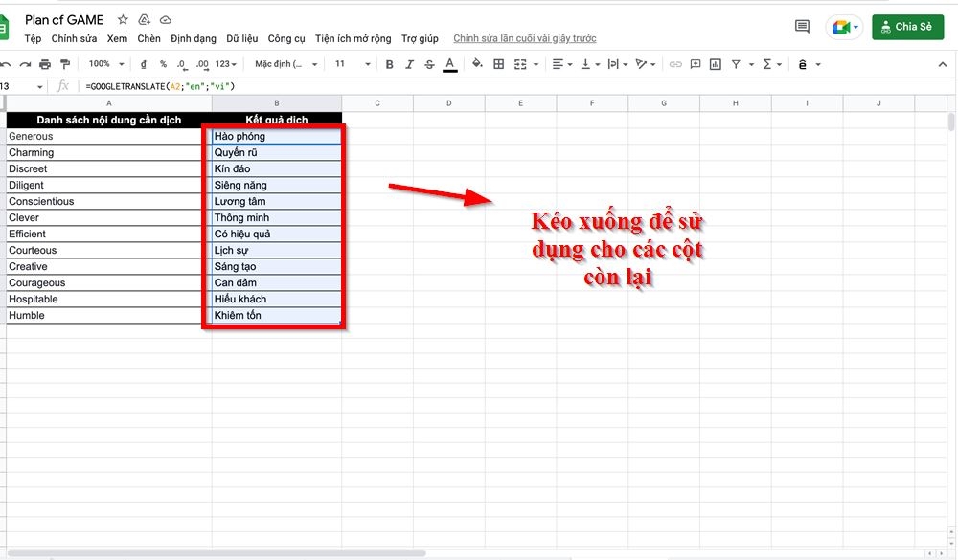Viewport: 958px width, 560px height.
Task: Select cell containing Conscientious
Action: (x=109, y=202)
